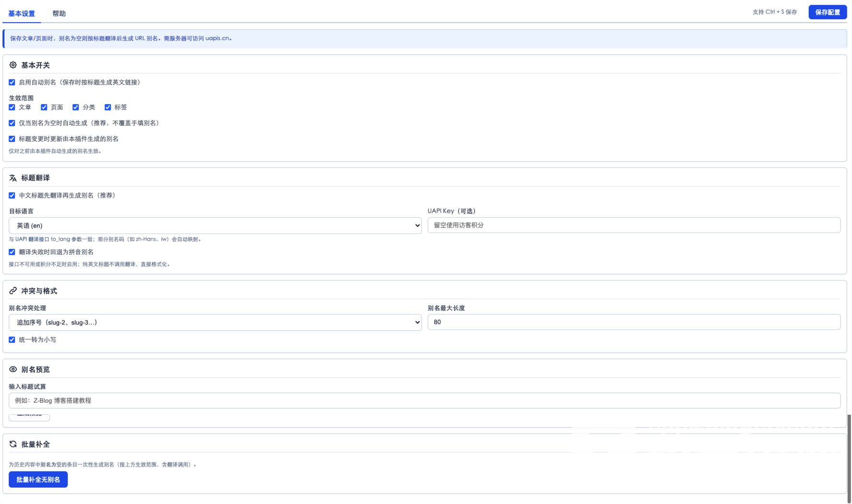The height and width of the screenshot is (504, 852).
Task: Click the 接口不可用或积分不足时启用 hint
Action: coord(90,264)
